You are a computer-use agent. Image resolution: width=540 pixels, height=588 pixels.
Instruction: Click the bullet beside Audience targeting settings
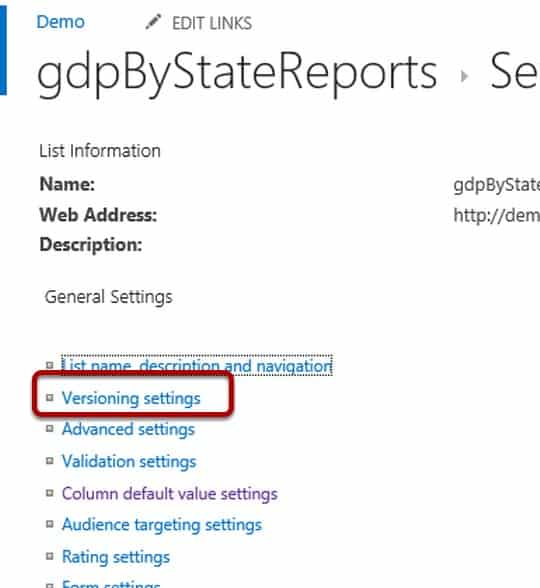[50, 524]
